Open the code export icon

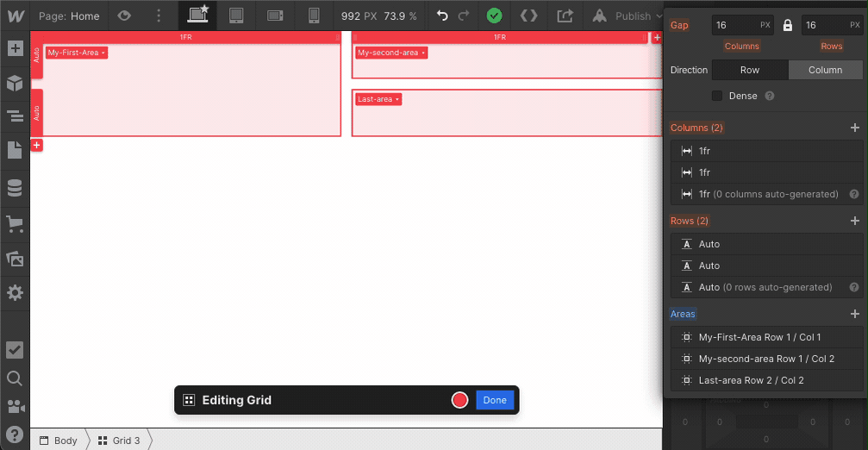[528, 16]
